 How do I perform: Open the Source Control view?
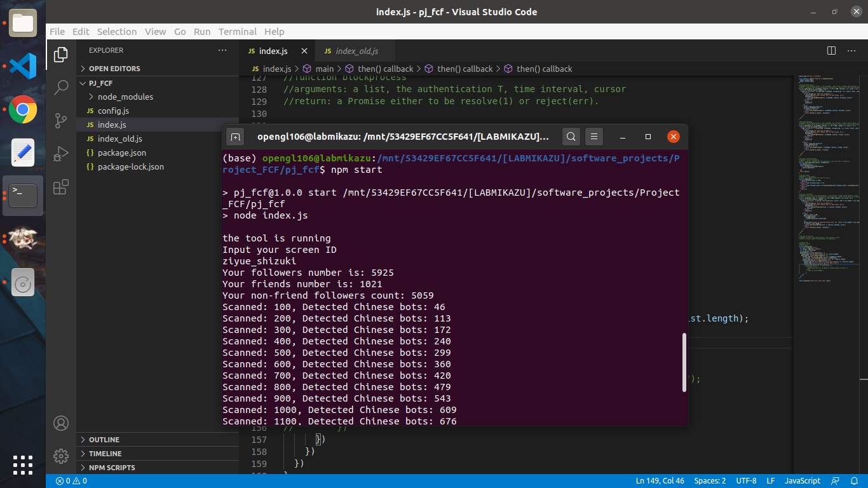tap(61, 120)
